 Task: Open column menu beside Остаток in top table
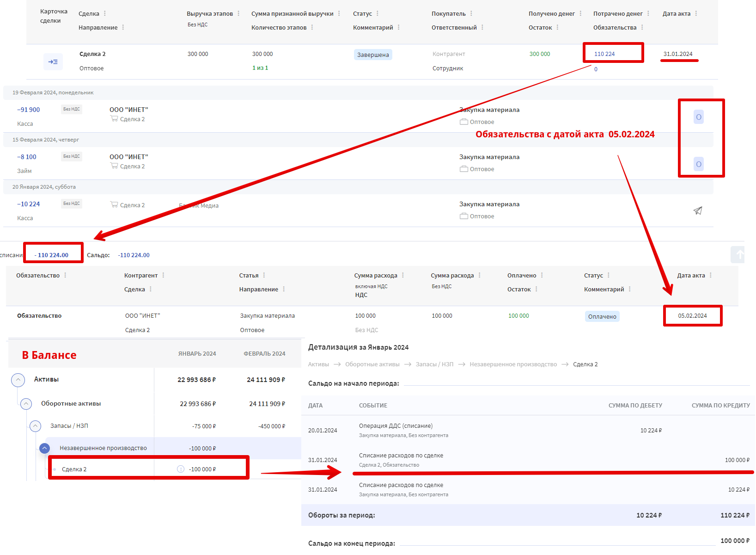tap(558, 27)
